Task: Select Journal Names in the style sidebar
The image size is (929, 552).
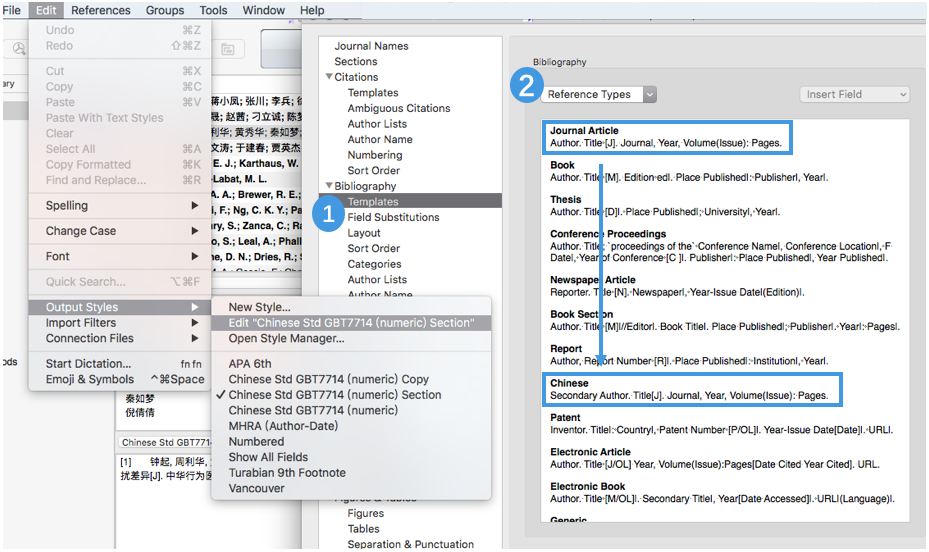Action: (371, 46)
